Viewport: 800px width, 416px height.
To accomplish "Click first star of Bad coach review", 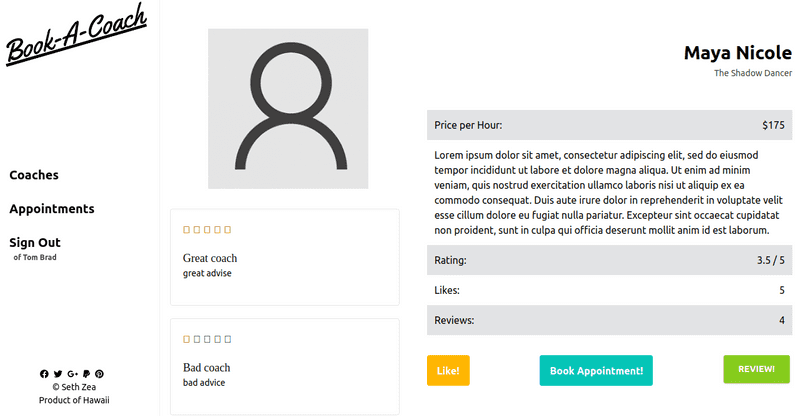I will 186,339.
